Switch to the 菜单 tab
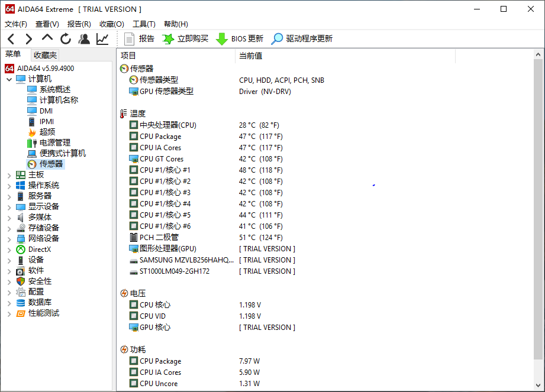545x392 pixels. click(x=13, y=54)
